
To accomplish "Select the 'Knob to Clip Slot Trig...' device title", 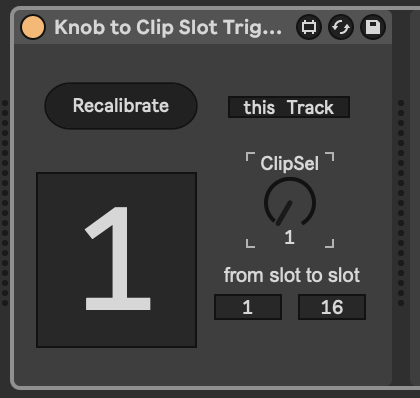I will pyautogui.click(x=168, y=27).
